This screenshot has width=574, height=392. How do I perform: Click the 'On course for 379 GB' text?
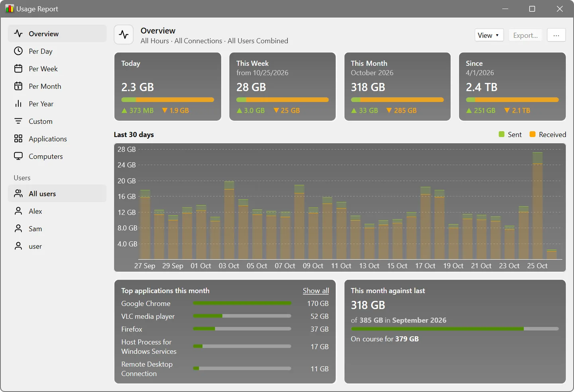pyautogui.click(x=385, y=339)
